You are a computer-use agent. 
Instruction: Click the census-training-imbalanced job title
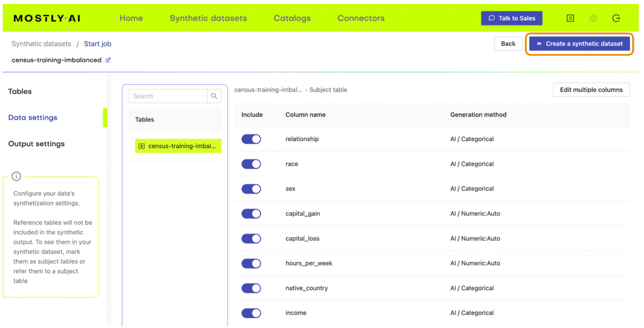[56, 60]
